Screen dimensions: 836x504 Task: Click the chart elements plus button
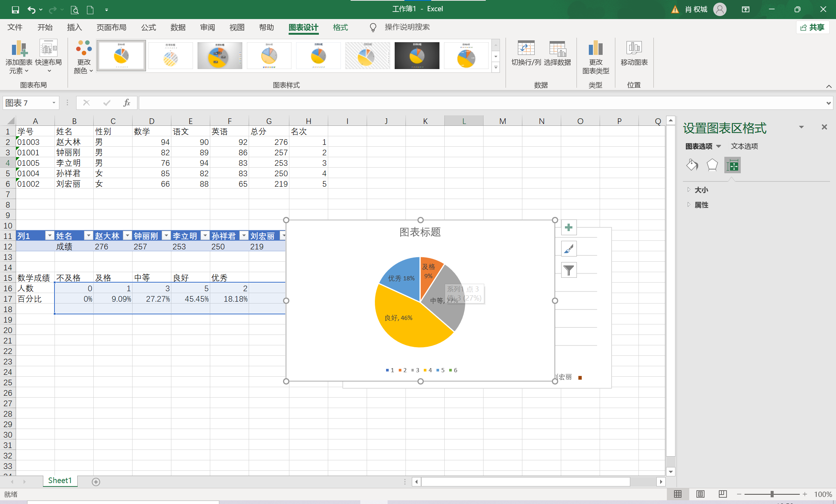pyautogui.click(x=569, y=227)
